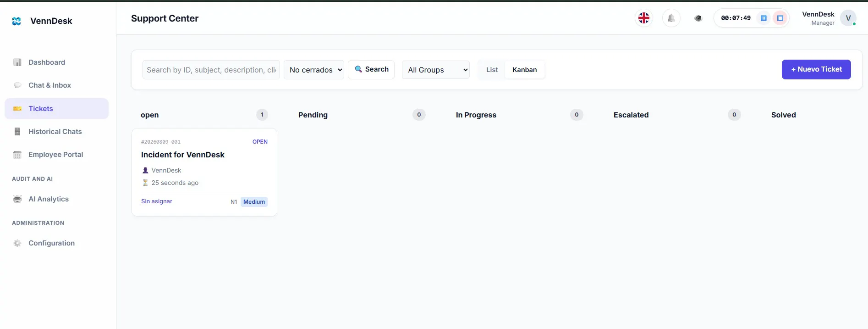Switch to List view

[492, 70]
